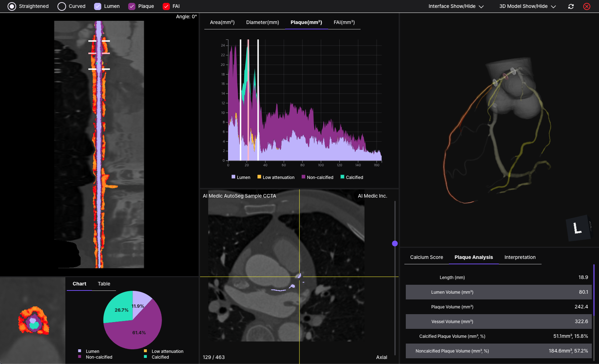Screen dimensions: 599x364
Task: Toggle Non-calcified in the pie chart legend
Action: pyautogui.click(x=95, y=357)
